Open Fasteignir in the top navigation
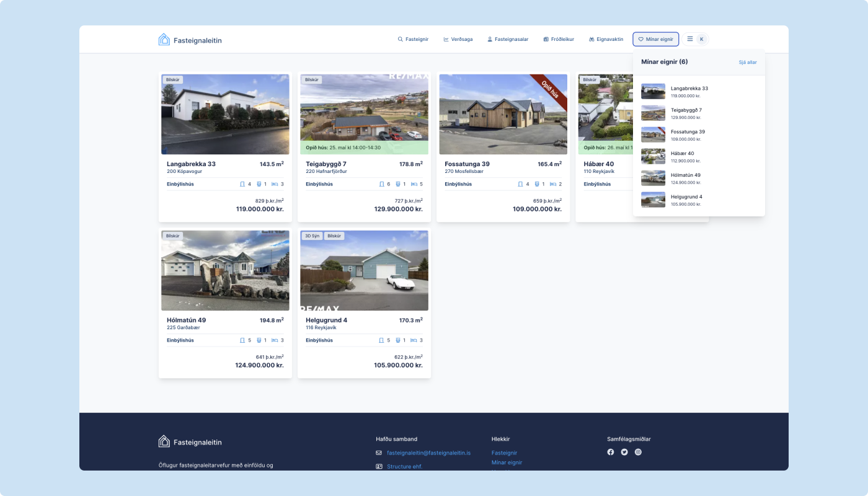The width and height of the screenshot is (868, 496). pyautogui.click(x=413, y=39)
